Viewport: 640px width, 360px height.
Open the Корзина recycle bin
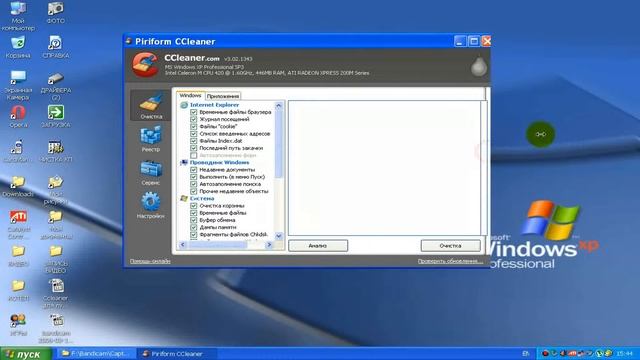pos(18,47)
